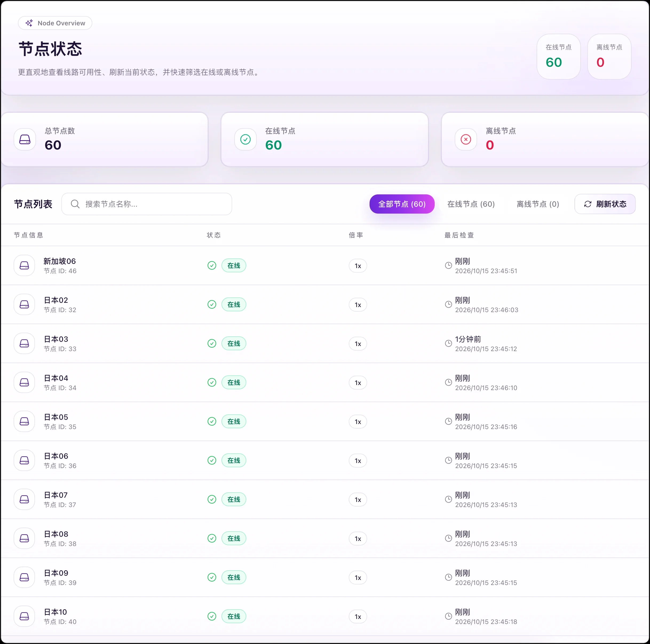Viewport: 650px width, 644px height.
Task: Click the search magnifier icon
Action: [x=75, y=204]
